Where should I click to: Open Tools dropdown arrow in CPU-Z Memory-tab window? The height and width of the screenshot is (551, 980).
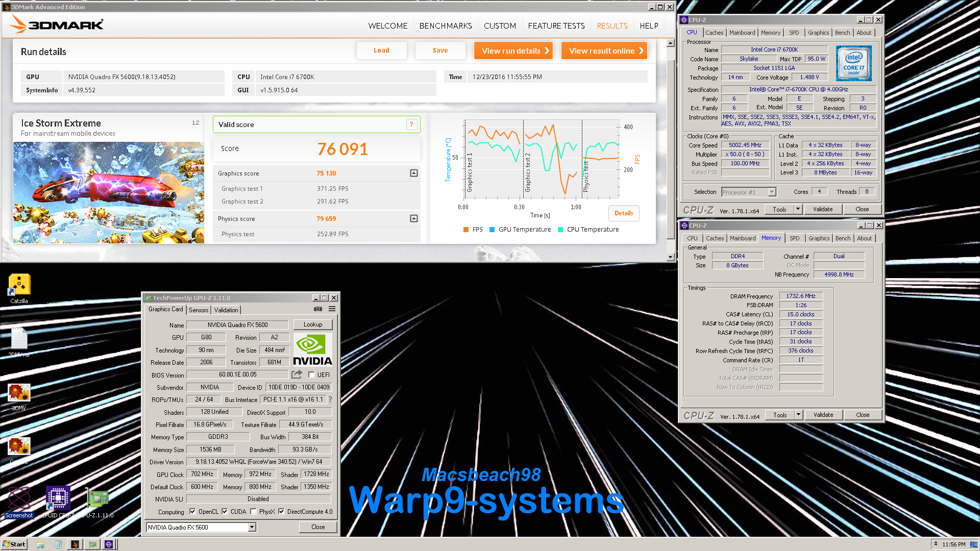pos(798,415)
